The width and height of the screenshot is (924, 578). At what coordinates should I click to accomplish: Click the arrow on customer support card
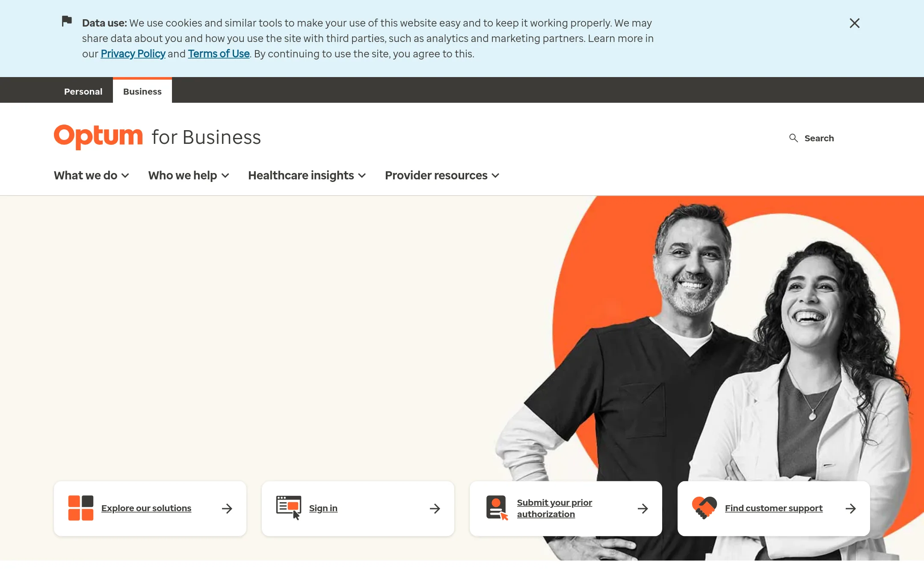[851, 509]
